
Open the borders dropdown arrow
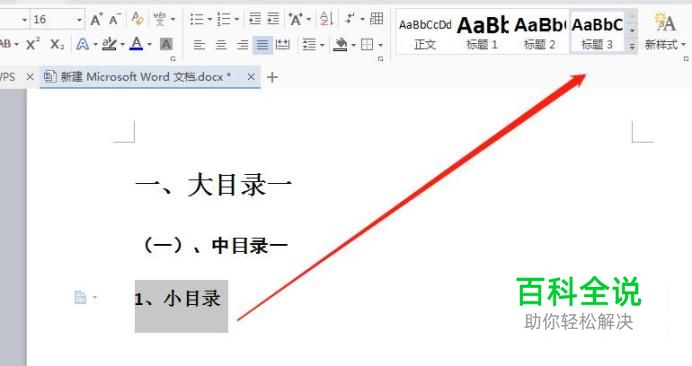(380, 45)
